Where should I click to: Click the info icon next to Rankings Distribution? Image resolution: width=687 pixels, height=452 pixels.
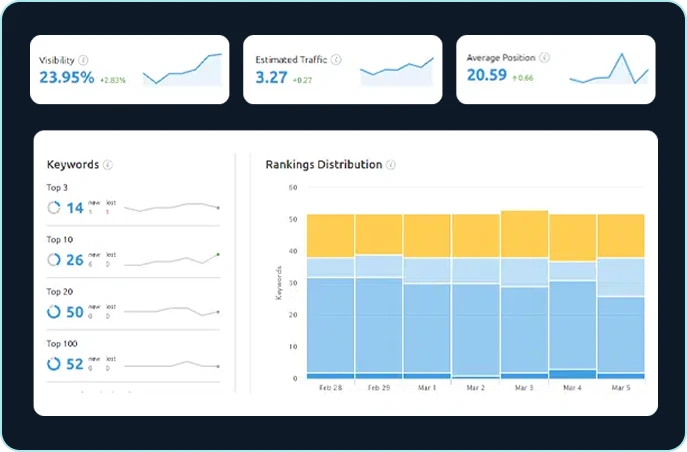point(391,165)
